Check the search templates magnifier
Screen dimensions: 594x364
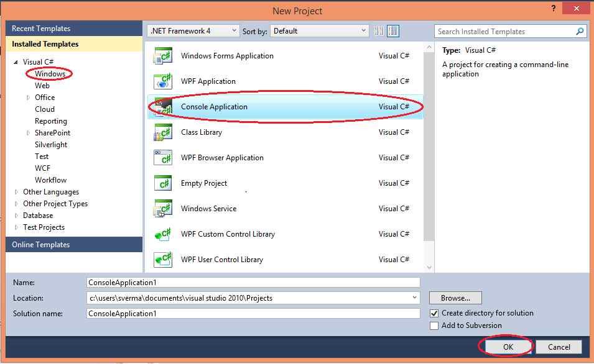coord(580,31)
